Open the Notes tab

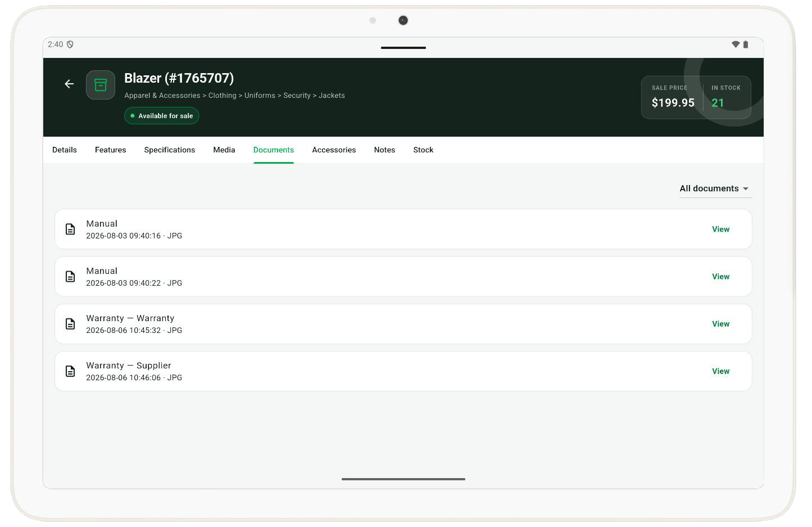(x=384, y=150)
